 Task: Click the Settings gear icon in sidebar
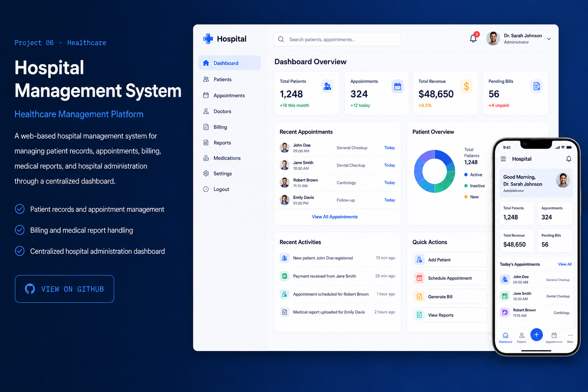click(206, 173)
